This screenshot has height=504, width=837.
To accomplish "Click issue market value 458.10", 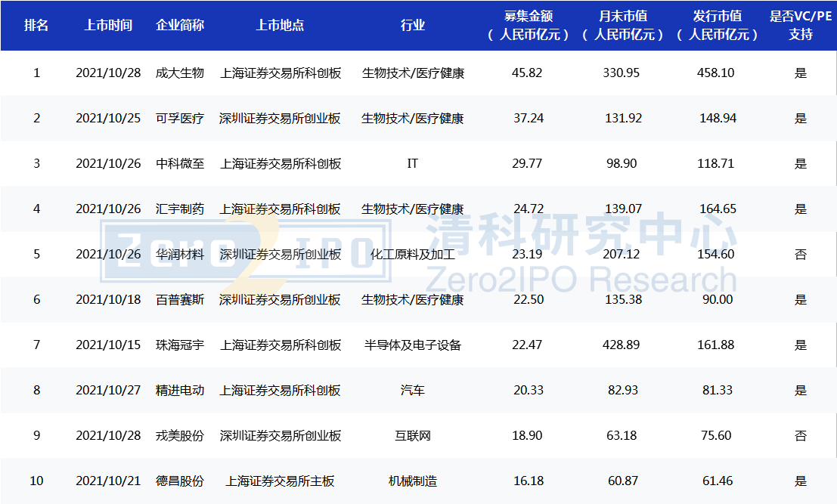I will pyautogui.click(x=716, y=73).
